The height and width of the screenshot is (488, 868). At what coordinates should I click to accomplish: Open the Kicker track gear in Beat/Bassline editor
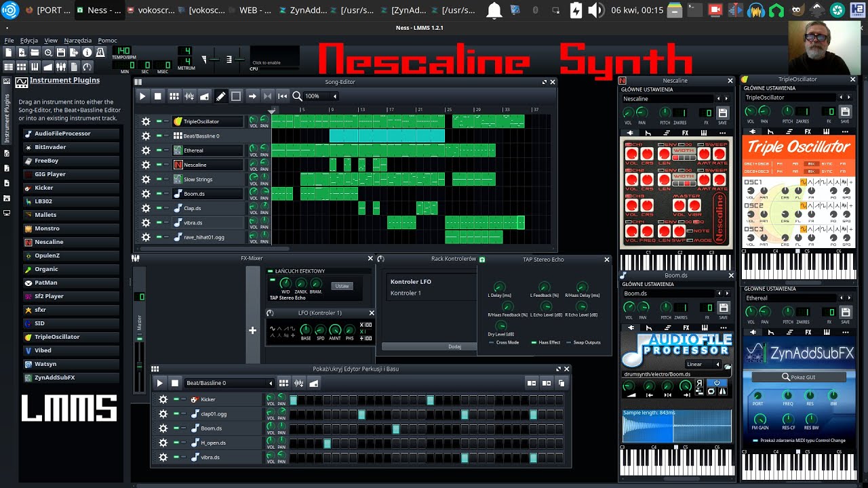click(x=163, y=399)
